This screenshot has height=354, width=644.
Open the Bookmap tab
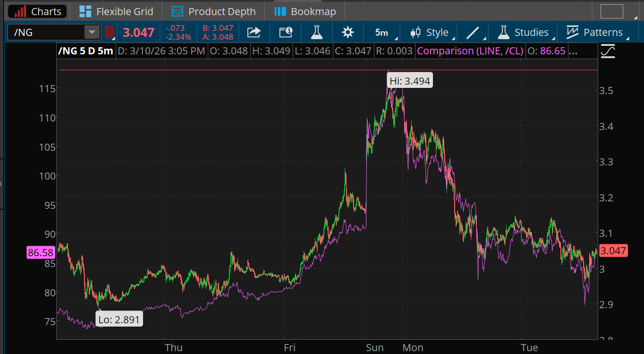point(305,11)
